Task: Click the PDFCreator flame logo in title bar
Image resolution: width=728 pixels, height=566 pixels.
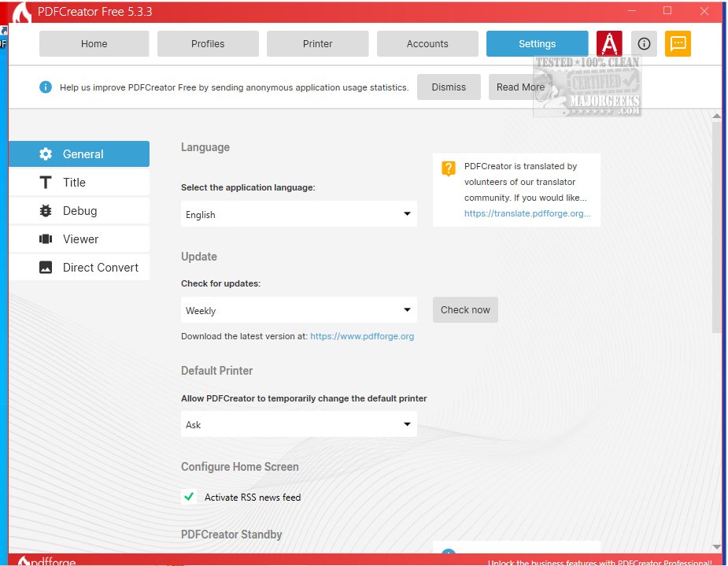Action: coord(21,12)
